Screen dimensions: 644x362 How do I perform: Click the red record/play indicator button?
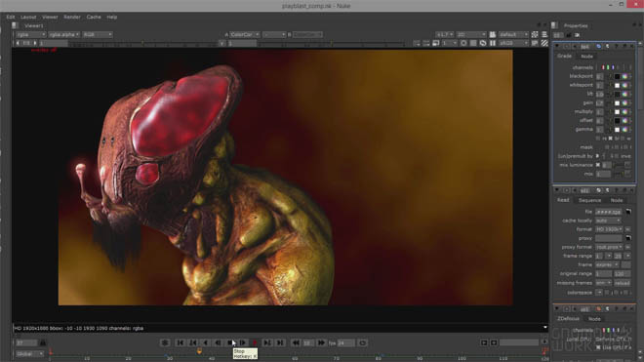coord(255,342)
